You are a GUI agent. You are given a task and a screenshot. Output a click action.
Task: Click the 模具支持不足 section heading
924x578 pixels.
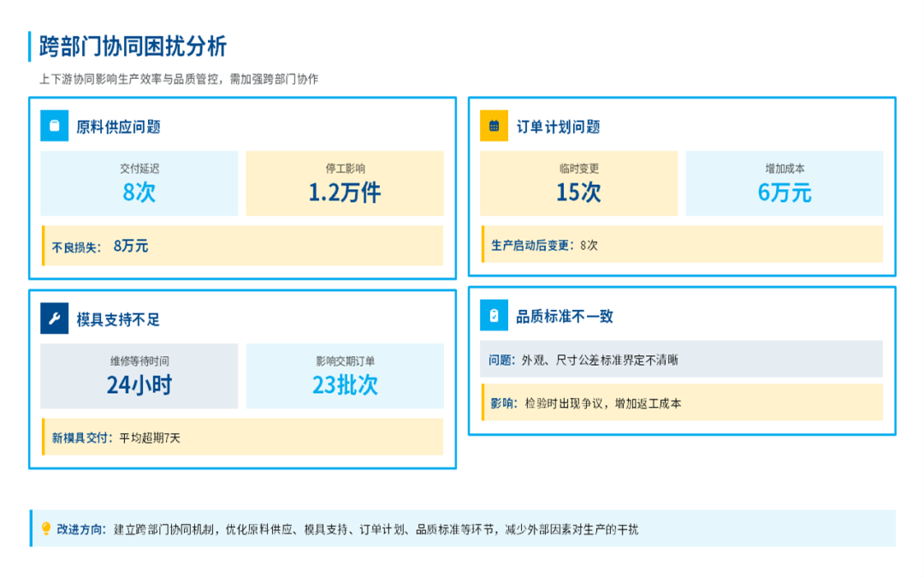[118, 320]
